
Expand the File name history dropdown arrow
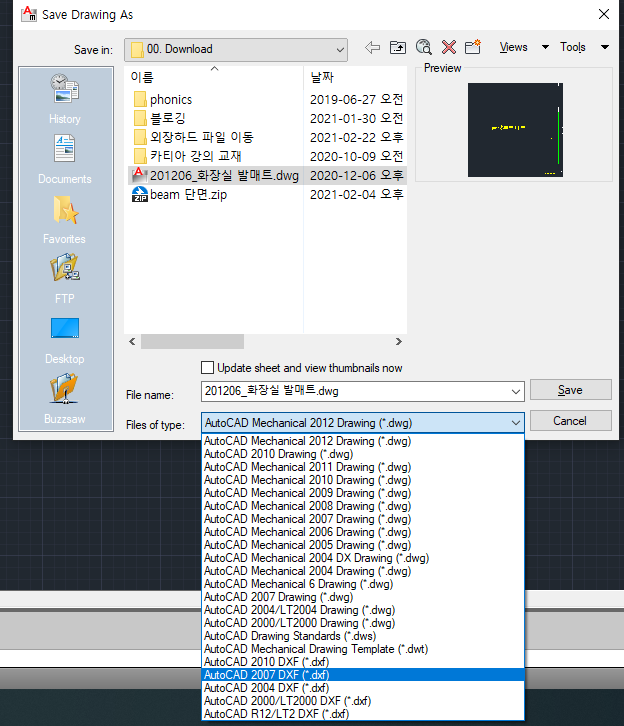tap(516, 392)
